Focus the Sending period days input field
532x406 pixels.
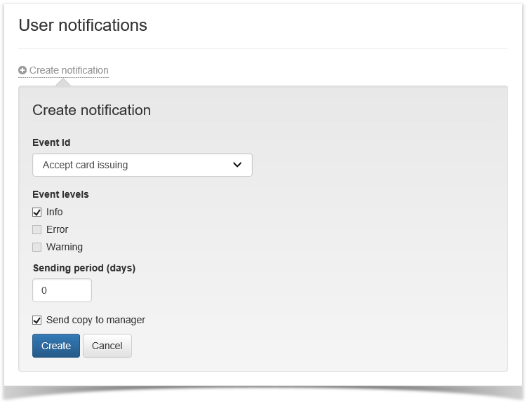[62, 290]
